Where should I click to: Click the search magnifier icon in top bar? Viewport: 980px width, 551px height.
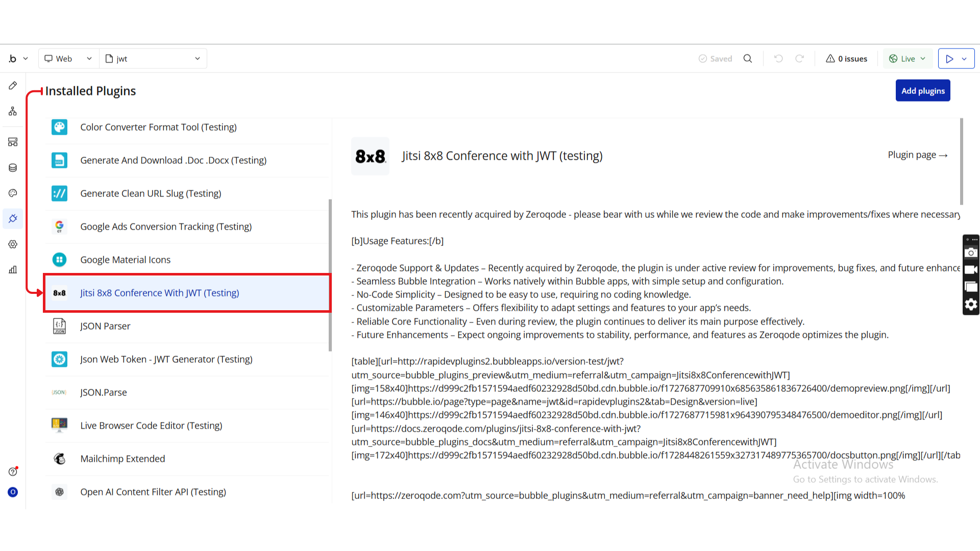(748, 59)
